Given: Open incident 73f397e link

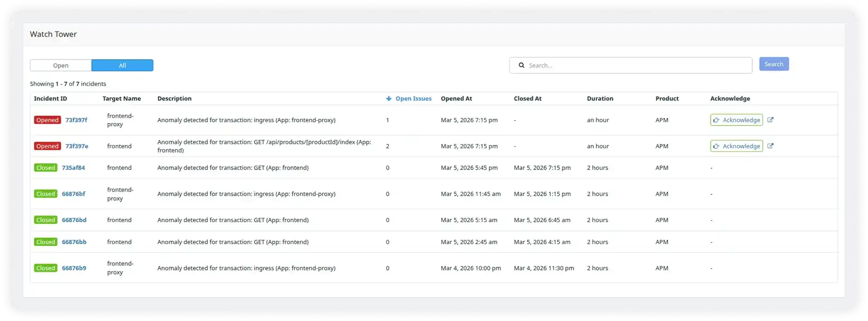Looking at the screenshot, I should [x=76, y=146].
